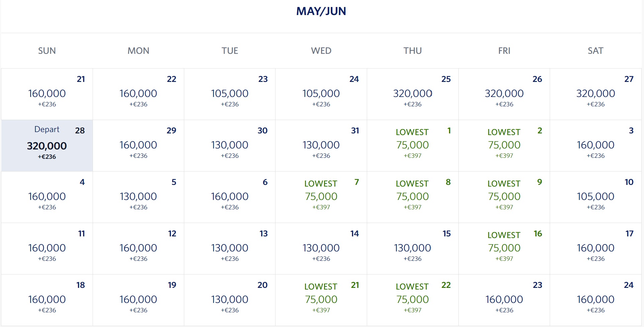
Task: Select June 8 lowest 75,000 fare
Action: pos(413,197)
